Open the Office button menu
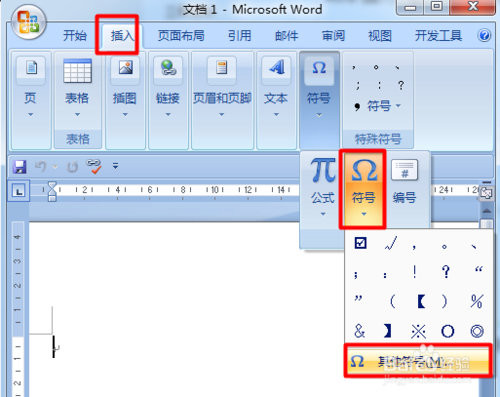Viewport: 500px width, 397px height. pyautogui.click(x=28, y=22)
